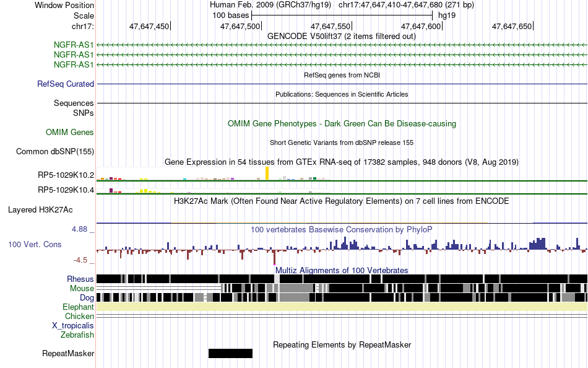Click the Rhesus alignment label

pos(80,279)
